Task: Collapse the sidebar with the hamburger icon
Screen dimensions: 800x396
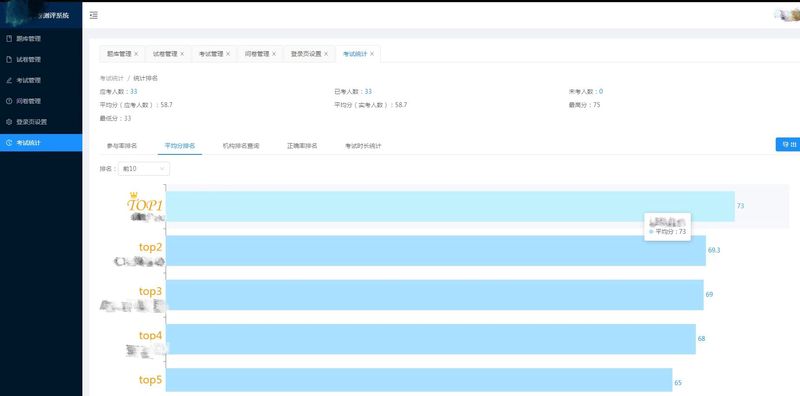Action: [94, 15]
